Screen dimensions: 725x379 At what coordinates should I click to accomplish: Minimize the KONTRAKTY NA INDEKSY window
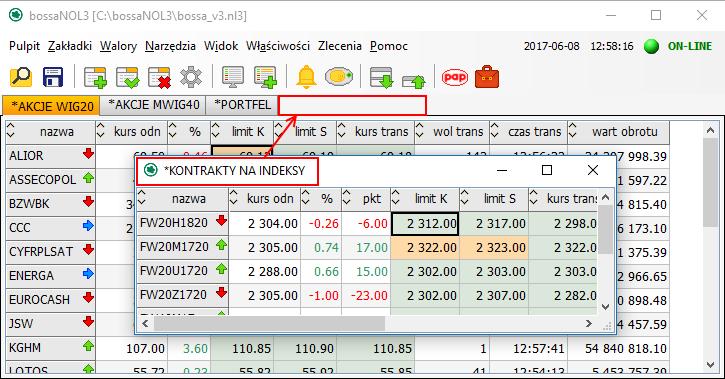(502, 171)
